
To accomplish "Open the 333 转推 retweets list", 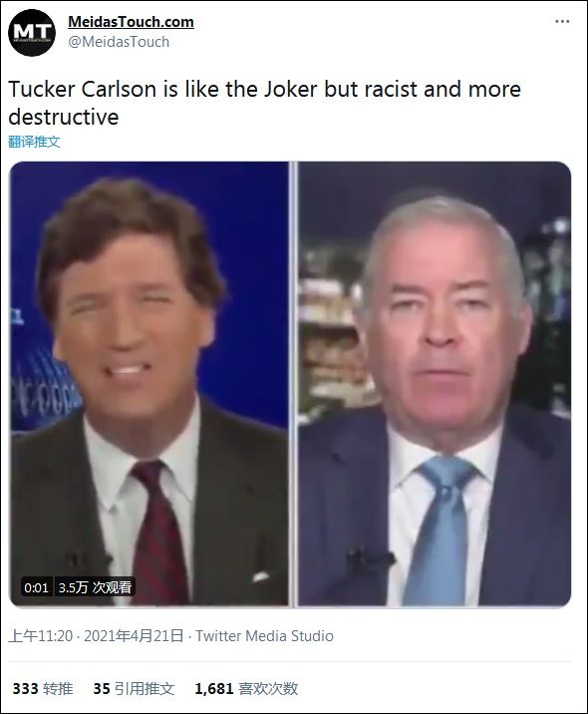I will (43, 688).
